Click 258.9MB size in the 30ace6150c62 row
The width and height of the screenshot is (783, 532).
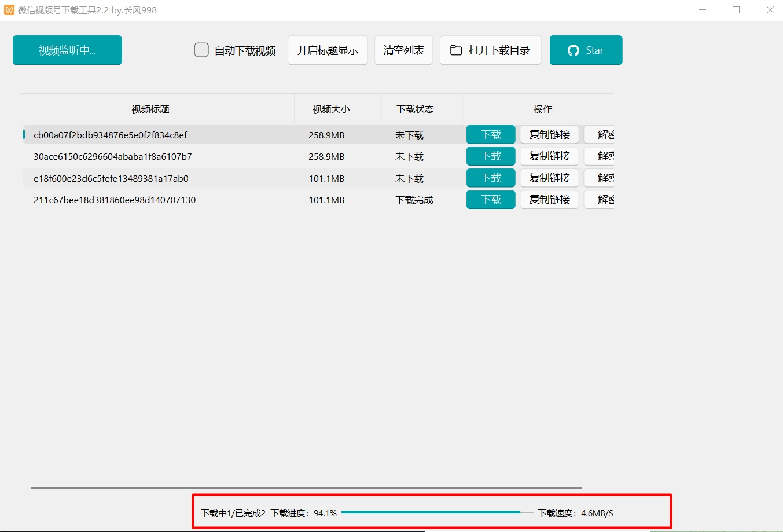(x=326, y=157)
